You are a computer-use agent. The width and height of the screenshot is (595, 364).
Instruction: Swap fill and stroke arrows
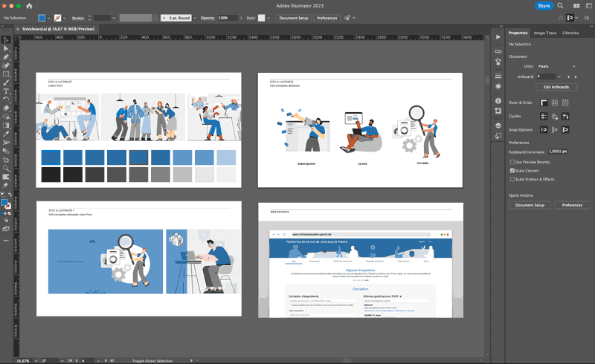tap(10, 195)
